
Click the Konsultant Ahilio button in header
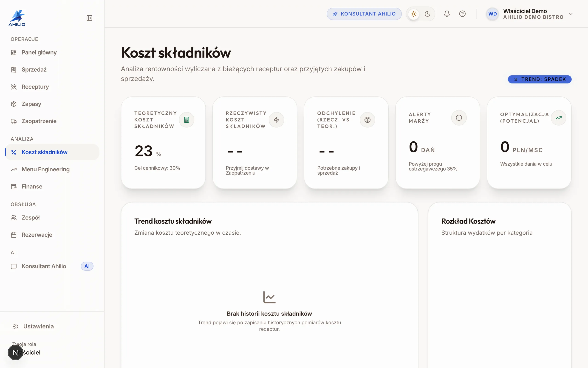coord(364,14)
